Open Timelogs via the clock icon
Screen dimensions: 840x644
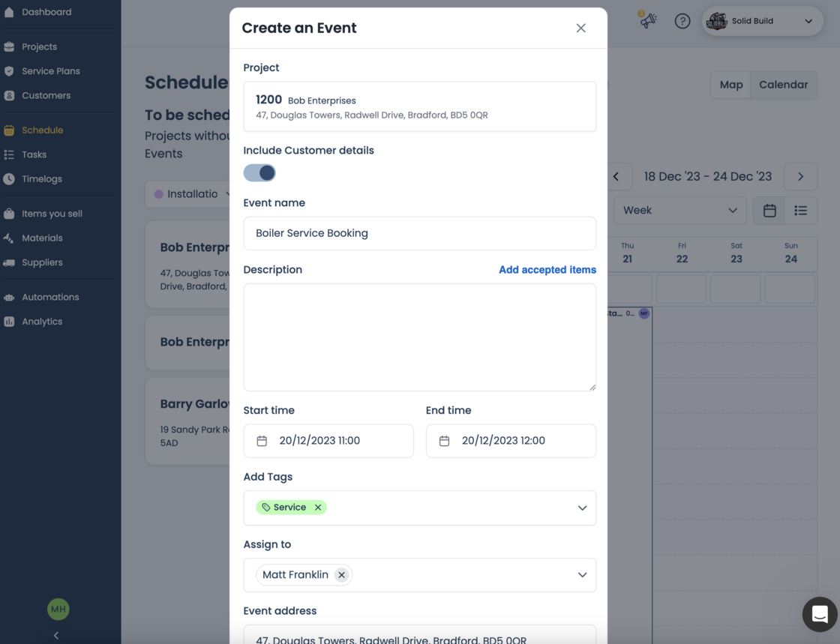[x=10, y=178]
